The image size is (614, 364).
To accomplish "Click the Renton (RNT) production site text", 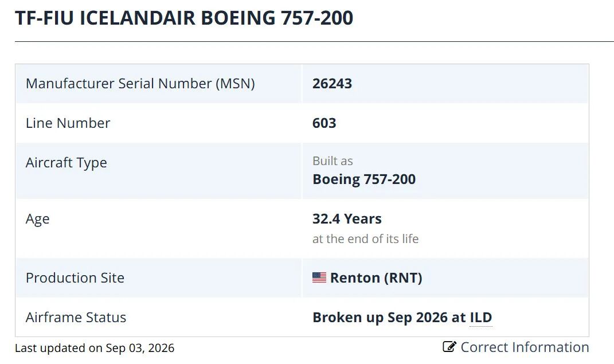I will pos(376,278).
